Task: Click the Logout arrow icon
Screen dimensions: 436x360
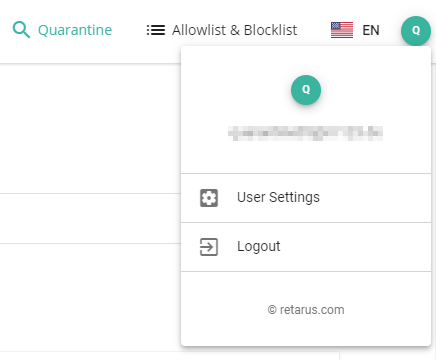Action: 209,247
